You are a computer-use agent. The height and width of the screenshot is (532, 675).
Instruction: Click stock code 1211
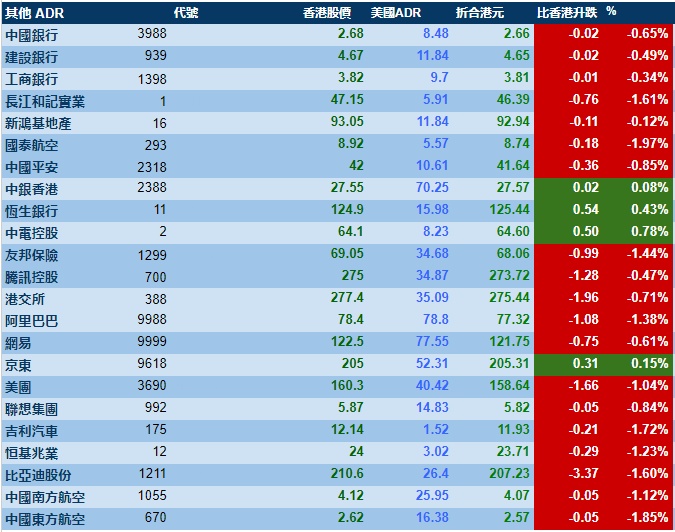pos(152,473)
